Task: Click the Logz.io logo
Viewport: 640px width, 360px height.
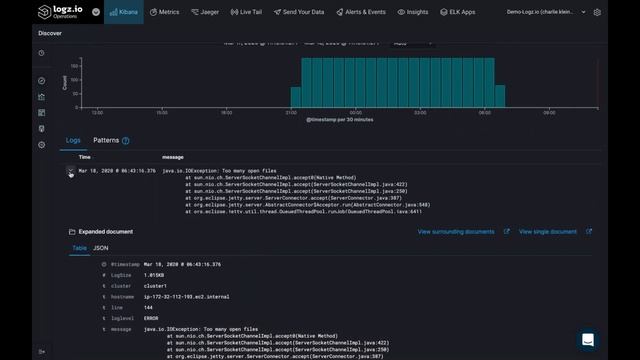Action: 60,11
